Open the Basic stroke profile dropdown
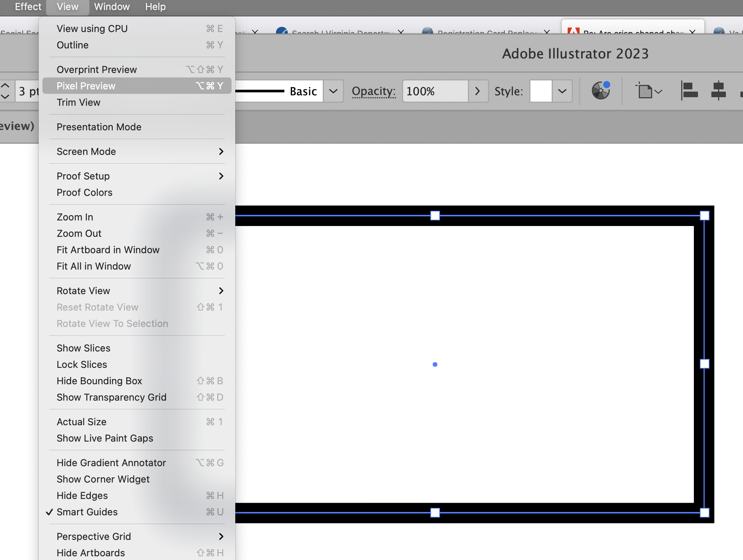 (333, 91)
